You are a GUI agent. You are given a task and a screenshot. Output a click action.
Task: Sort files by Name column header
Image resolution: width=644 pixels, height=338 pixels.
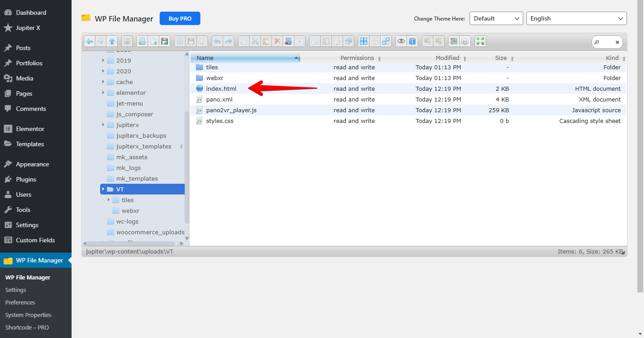coord(245,58)
